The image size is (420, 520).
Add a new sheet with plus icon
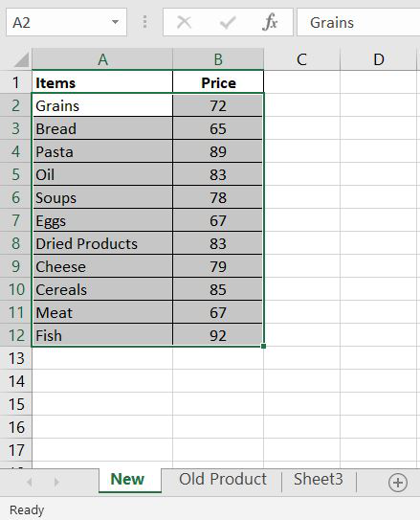pos(397,483)
